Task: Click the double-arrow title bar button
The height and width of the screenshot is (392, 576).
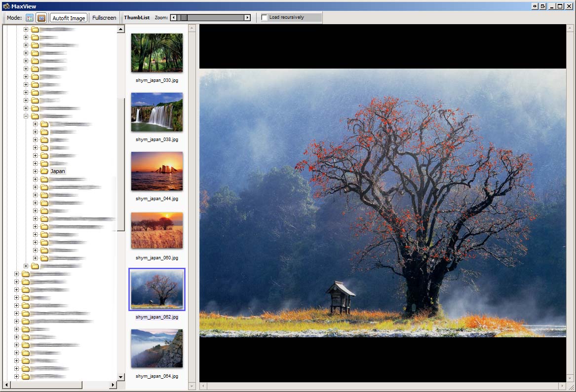Action: click(x=535, y=6)
